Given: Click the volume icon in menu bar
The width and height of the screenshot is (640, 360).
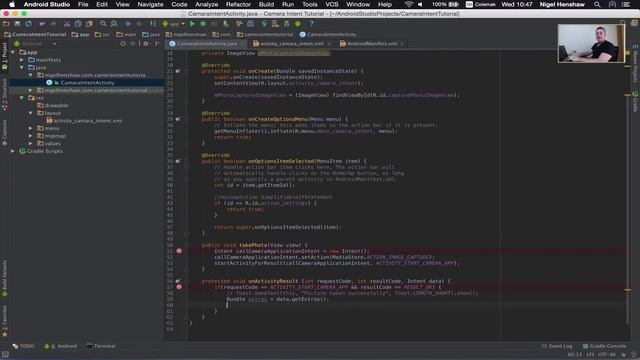Looking at the screenshot, I should click(x=420, y=4).
